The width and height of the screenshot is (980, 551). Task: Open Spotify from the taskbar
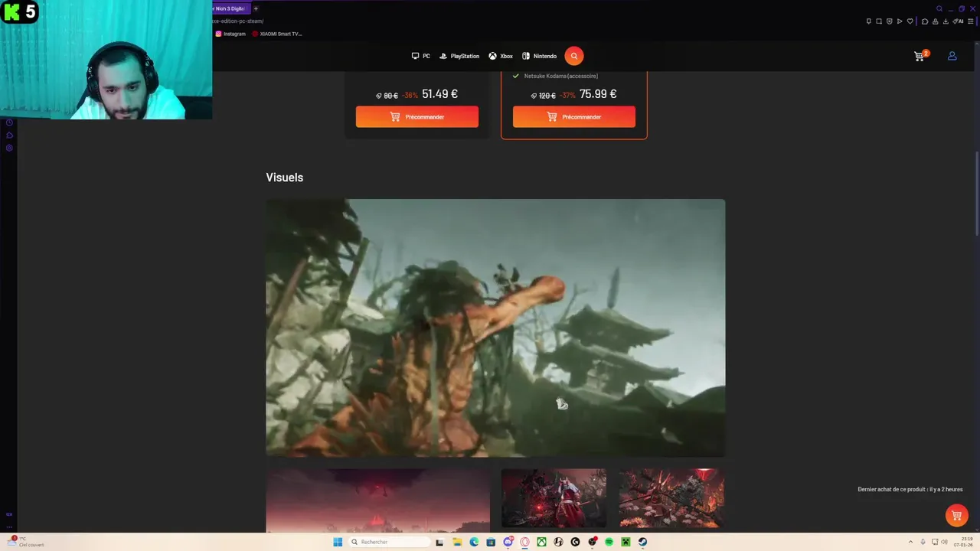click(609, 542)
